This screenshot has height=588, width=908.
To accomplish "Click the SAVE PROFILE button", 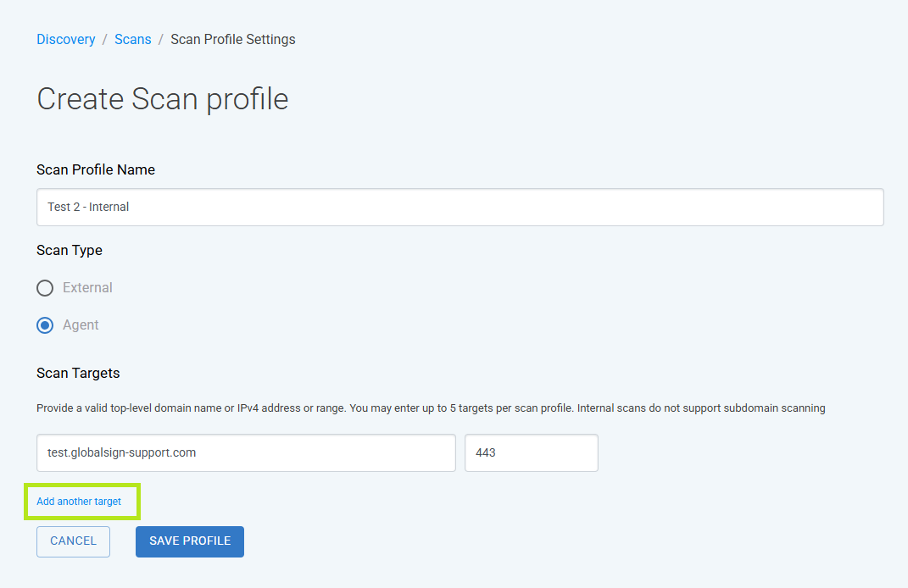I will click(x=190, y=541).
